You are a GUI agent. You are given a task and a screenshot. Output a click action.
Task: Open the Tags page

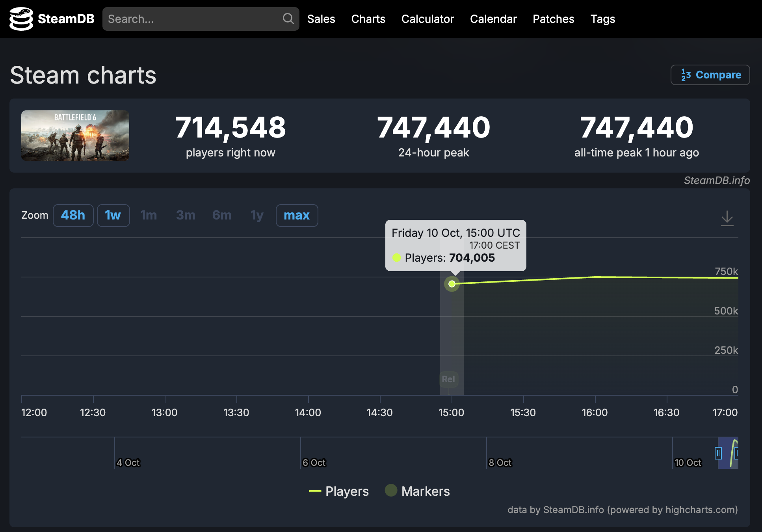click(x=602, y=19)
